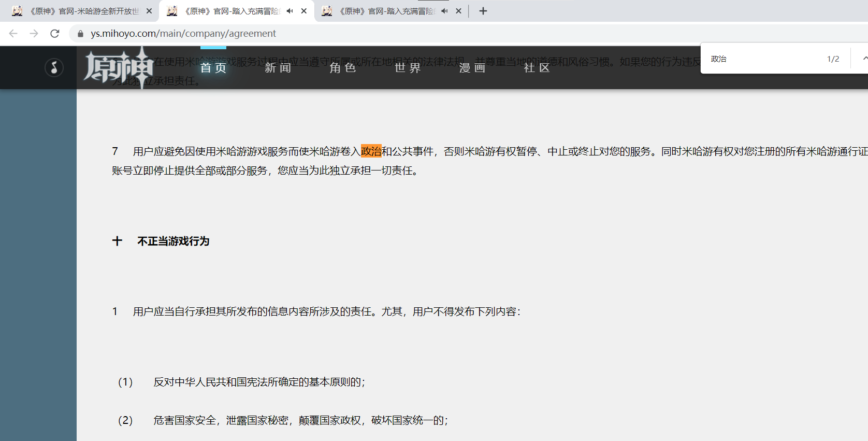Open a new browser tab

pos(483,11)
